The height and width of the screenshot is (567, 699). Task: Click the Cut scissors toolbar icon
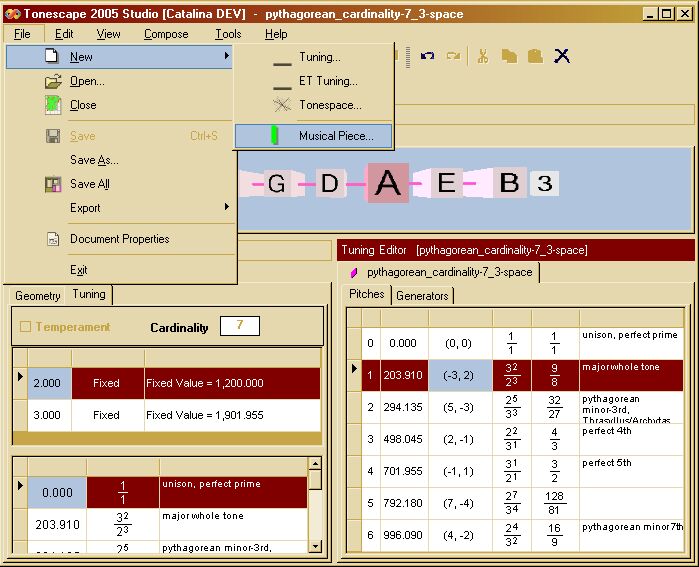[483, 56]
